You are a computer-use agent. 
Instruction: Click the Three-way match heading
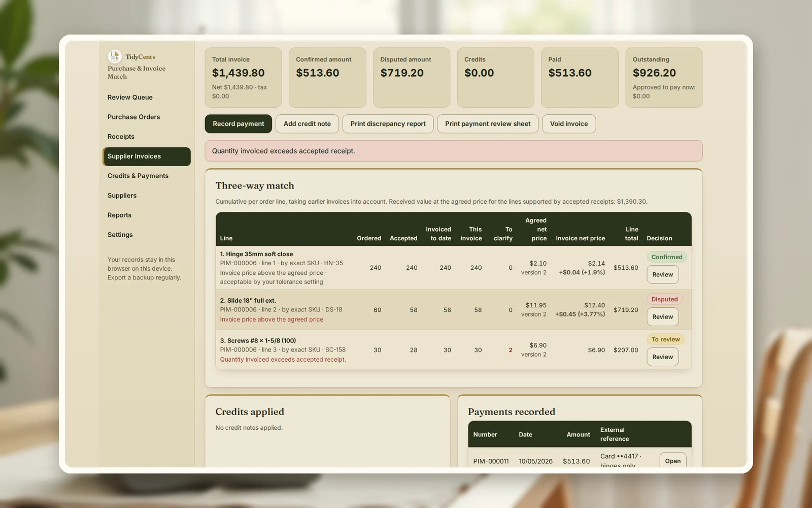255,186
